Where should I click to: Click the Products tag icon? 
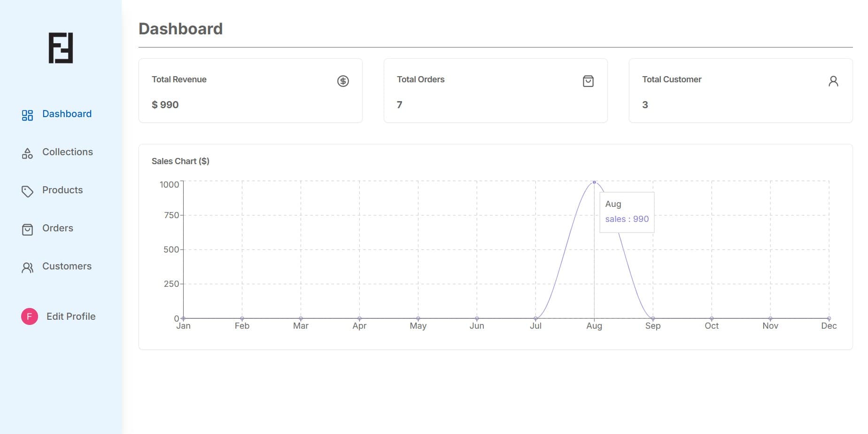tap(27, 191)
